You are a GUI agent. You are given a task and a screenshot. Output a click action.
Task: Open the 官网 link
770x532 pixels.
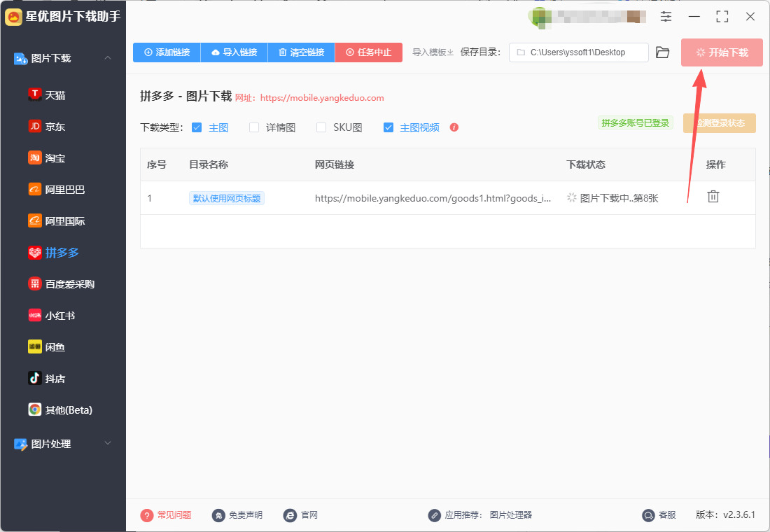coord(309,514)
